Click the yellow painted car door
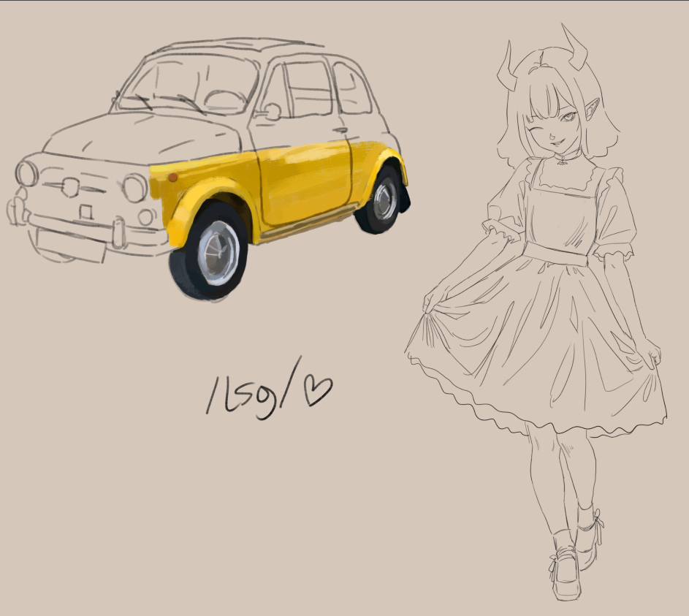The height and width of the screenshot is (616, 689). click(x=306, y=183)
